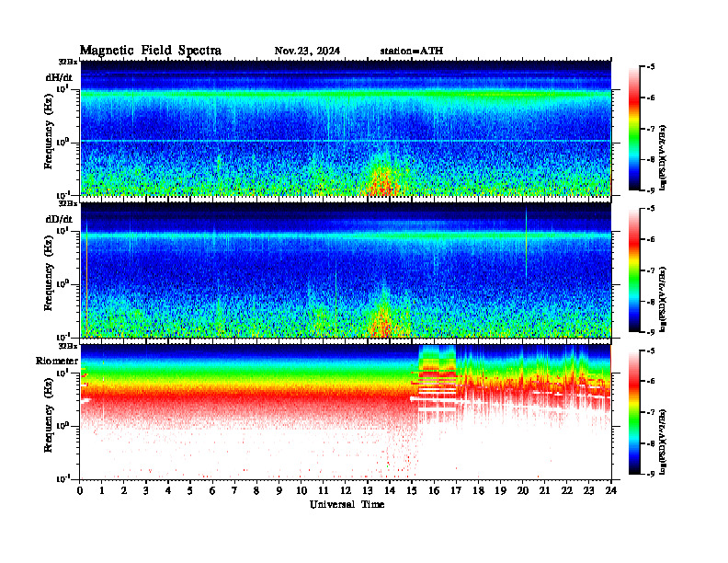Click the "-5" value on Riometer colorbar

pyautogui.click(x=651, y=350)
